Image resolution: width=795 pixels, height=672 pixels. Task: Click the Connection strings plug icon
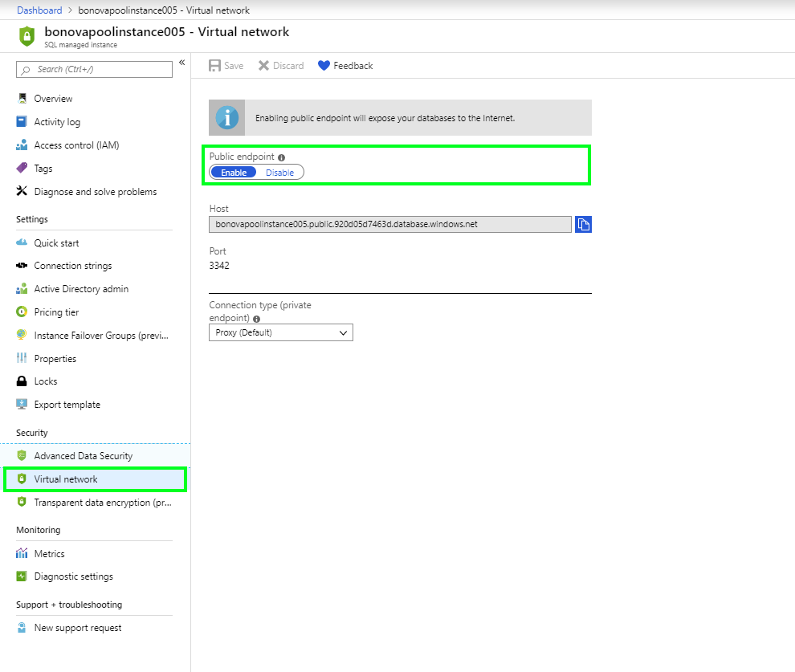(22, 265)
